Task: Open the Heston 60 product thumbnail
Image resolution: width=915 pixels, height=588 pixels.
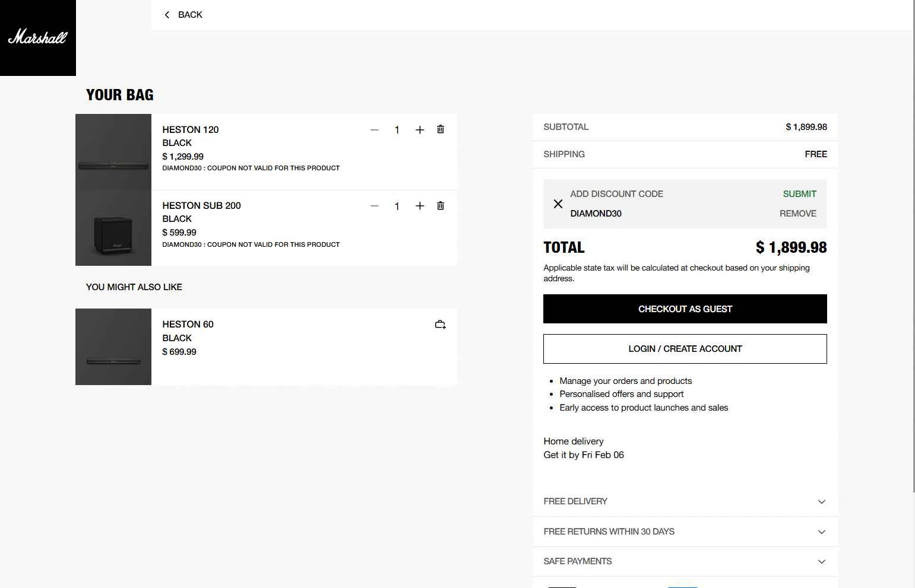Action: pos(113,347)
